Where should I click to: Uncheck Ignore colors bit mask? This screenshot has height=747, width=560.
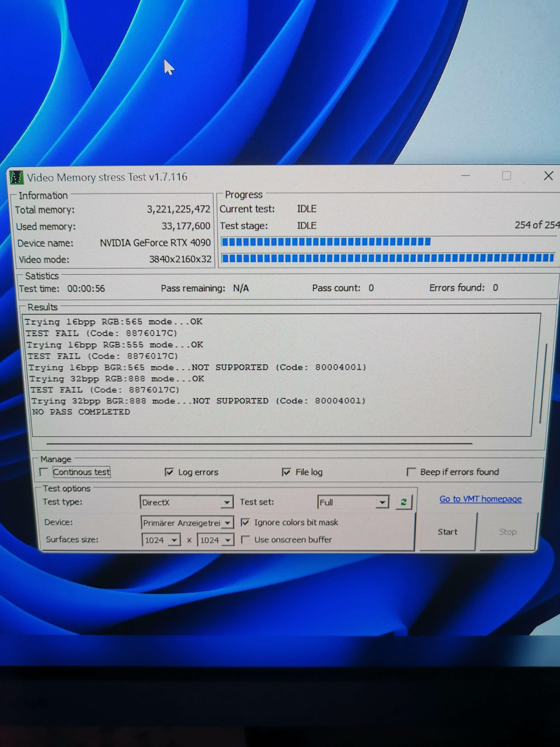[245, 522]
